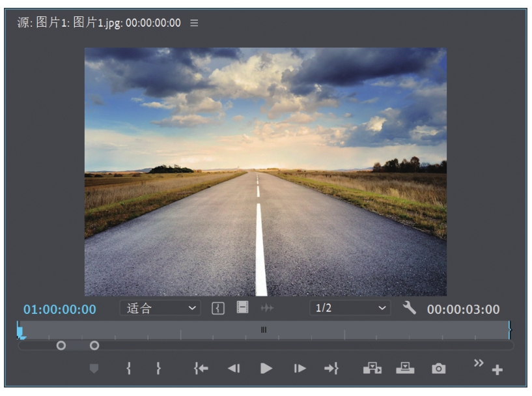Click the right zoom scroll bar handle
This screenshot has width=532, height=396.
94,345
